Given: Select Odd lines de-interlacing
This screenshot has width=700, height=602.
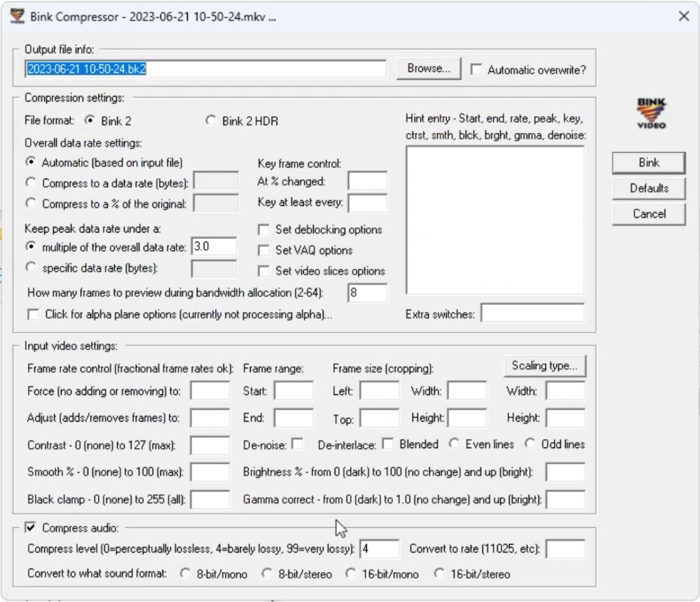Looking at the screenshot, I should coord(530,444).
